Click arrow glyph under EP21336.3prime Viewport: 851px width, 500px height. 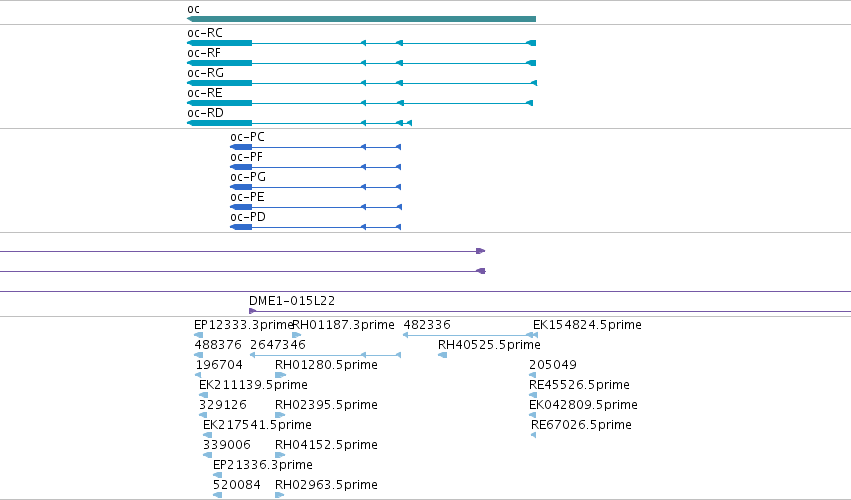pos(218,475)
